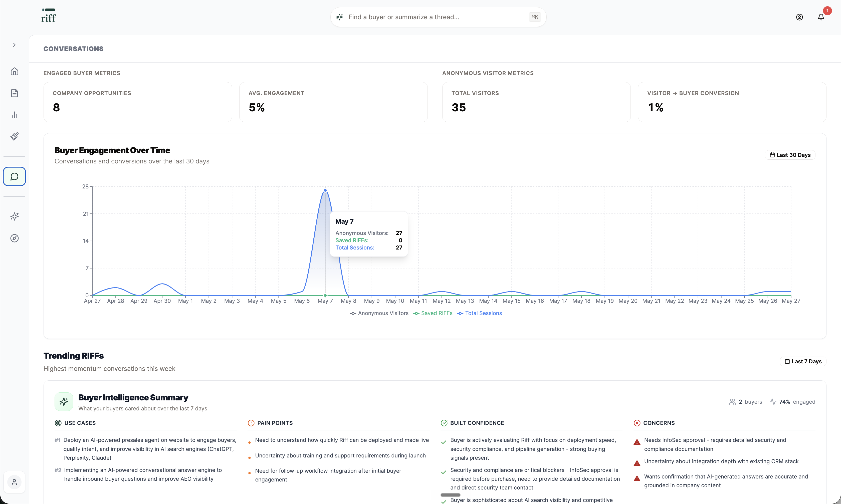This screenshot has width=841, height=504.
Task: Open the Last 30 Days range selector
Action: click(790, 155)
